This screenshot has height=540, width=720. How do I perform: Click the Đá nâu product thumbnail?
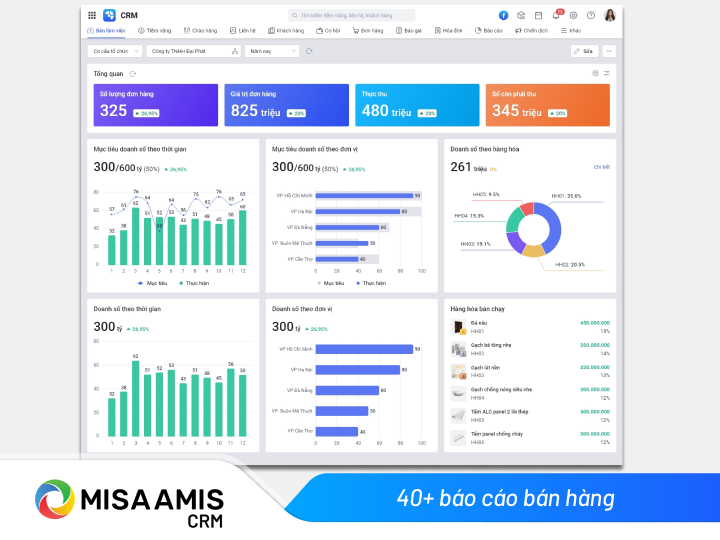[x=458, y=327]
